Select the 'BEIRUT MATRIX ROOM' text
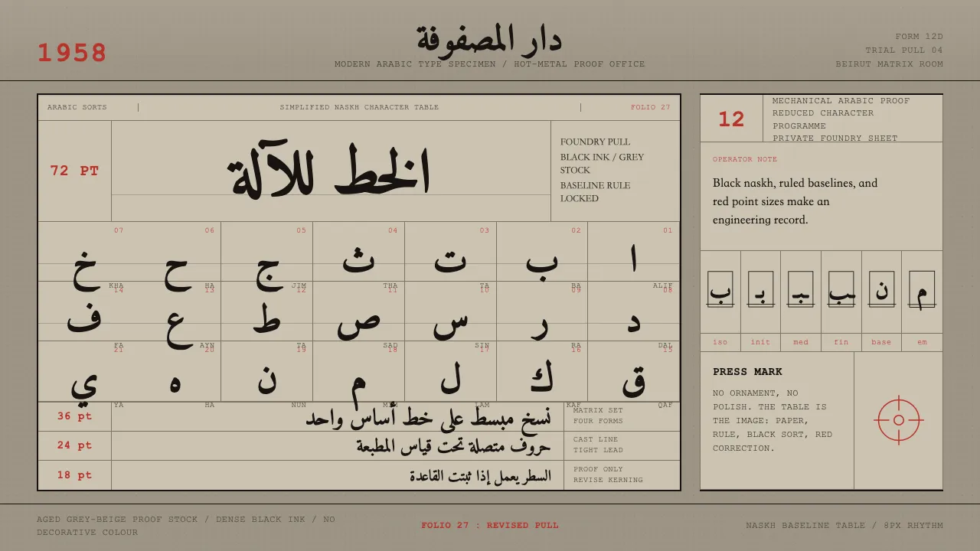Image resolution: width=980 pixels, height=551 pixels. point(889,64)
